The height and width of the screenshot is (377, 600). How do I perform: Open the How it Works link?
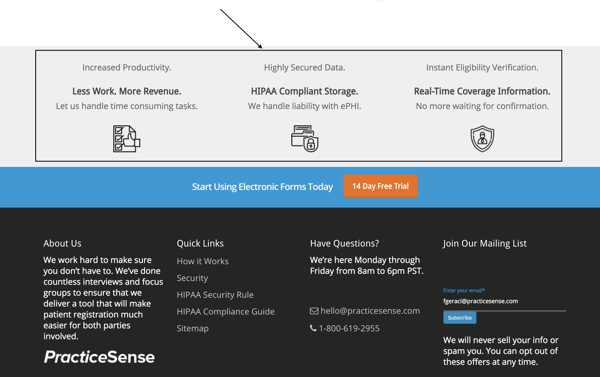[202, 261]
